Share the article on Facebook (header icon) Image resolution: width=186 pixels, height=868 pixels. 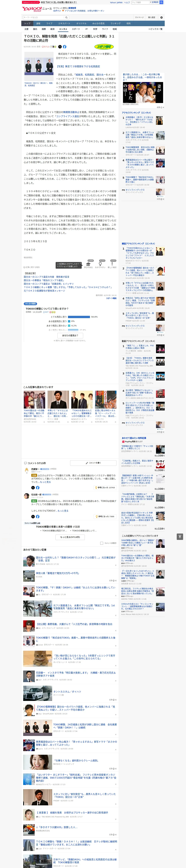pos(64,47)
